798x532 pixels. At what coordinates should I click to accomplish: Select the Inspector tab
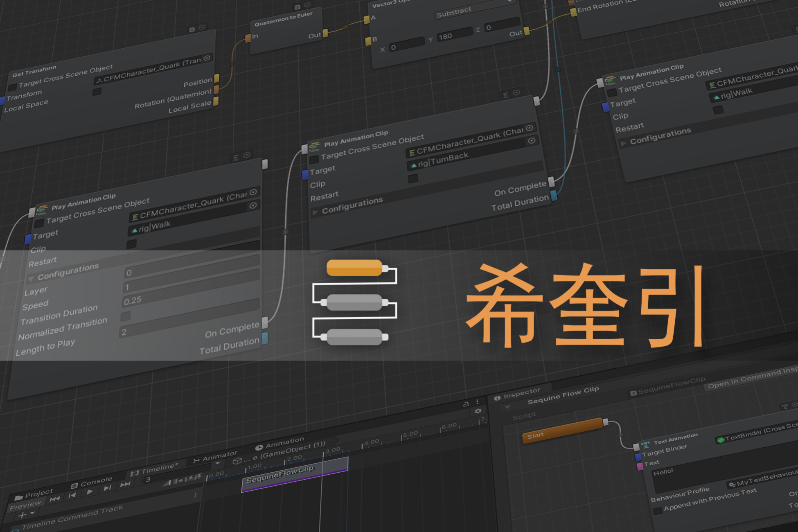pyautogui.click(x=517, y=394)
